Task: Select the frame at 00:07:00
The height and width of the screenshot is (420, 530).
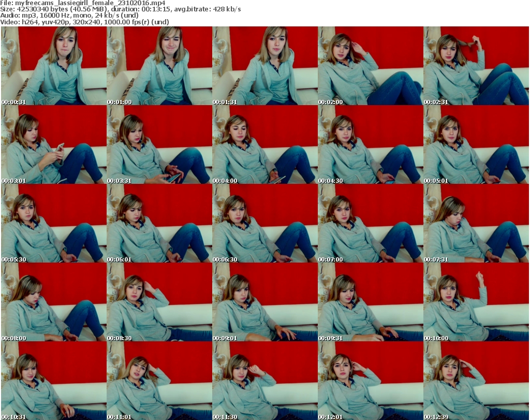Action: 370,223
